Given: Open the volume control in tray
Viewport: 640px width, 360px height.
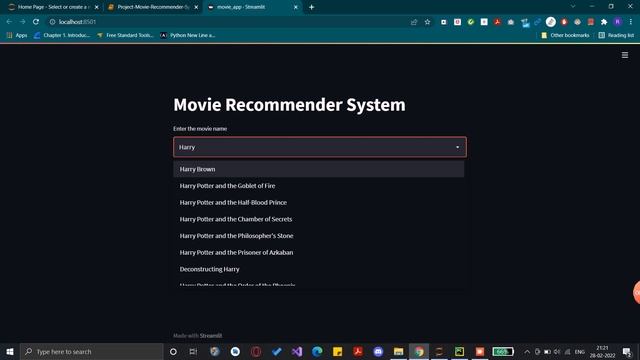Looking at the screenshot, I should click(557, 352).
